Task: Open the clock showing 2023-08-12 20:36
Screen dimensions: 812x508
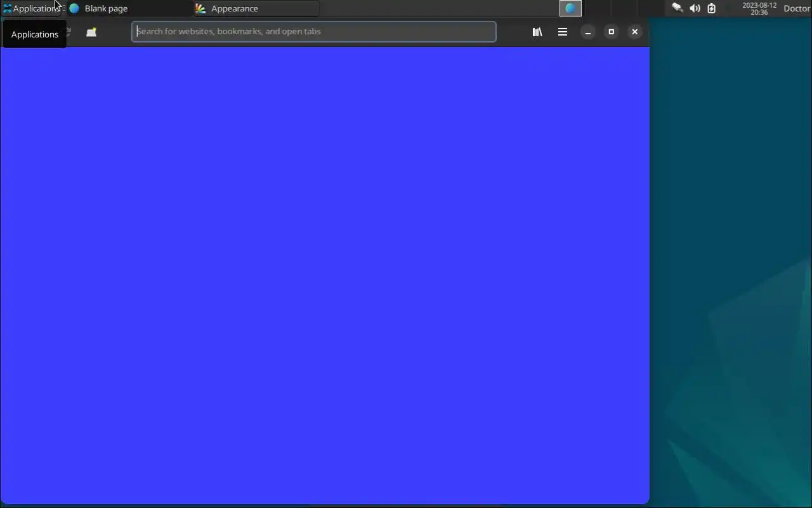Action: pos(759,8)
